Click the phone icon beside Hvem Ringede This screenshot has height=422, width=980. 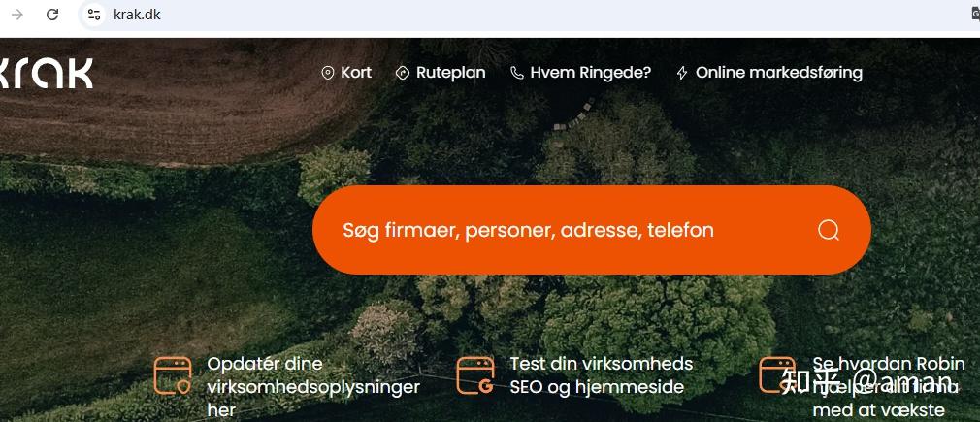pyautogui.click(x=517, y=73)
